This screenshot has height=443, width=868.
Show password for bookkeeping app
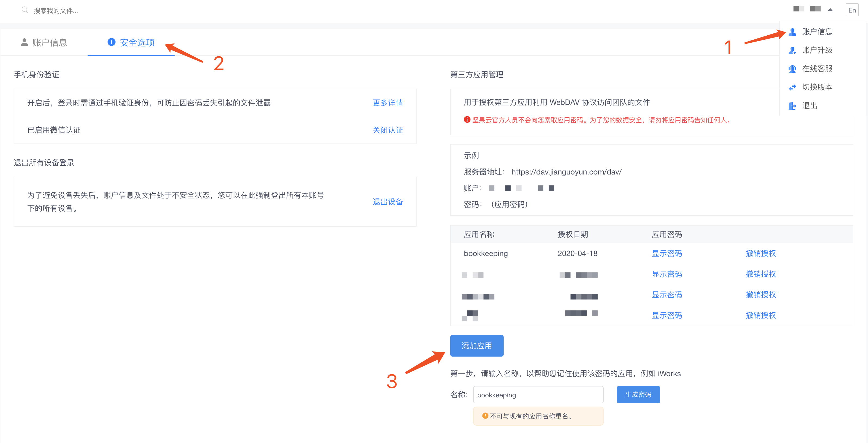coord(666,253)
